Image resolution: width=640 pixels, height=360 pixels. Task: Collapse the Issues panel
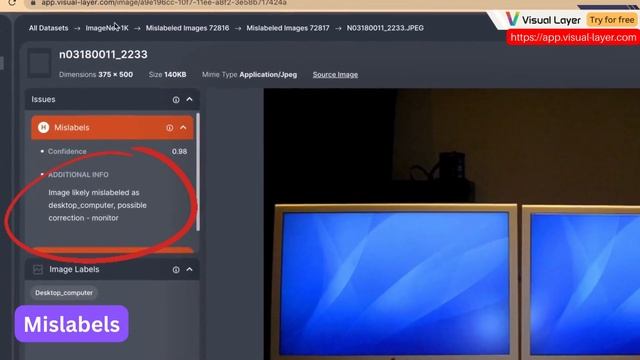coord(189,99)
